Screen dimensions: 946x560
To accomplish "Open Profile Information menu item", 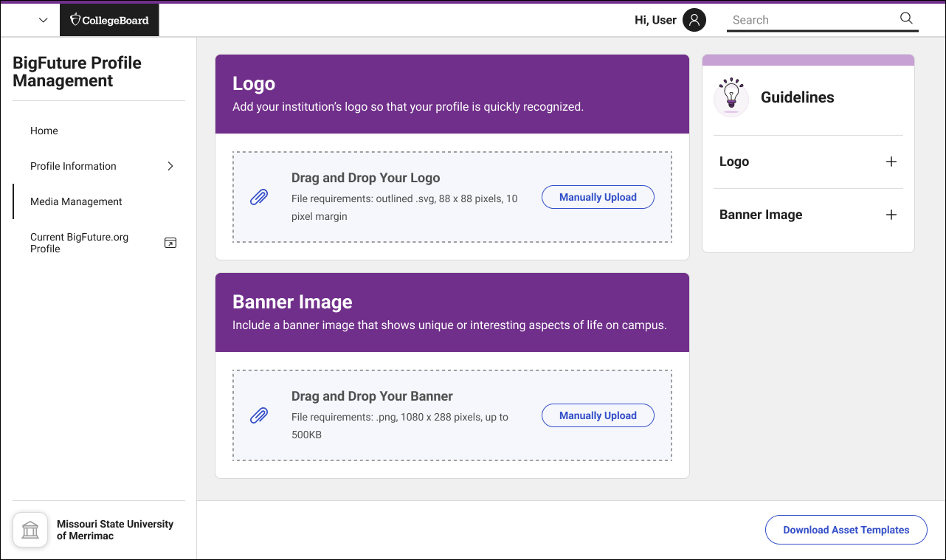I will tap(73, 166).
